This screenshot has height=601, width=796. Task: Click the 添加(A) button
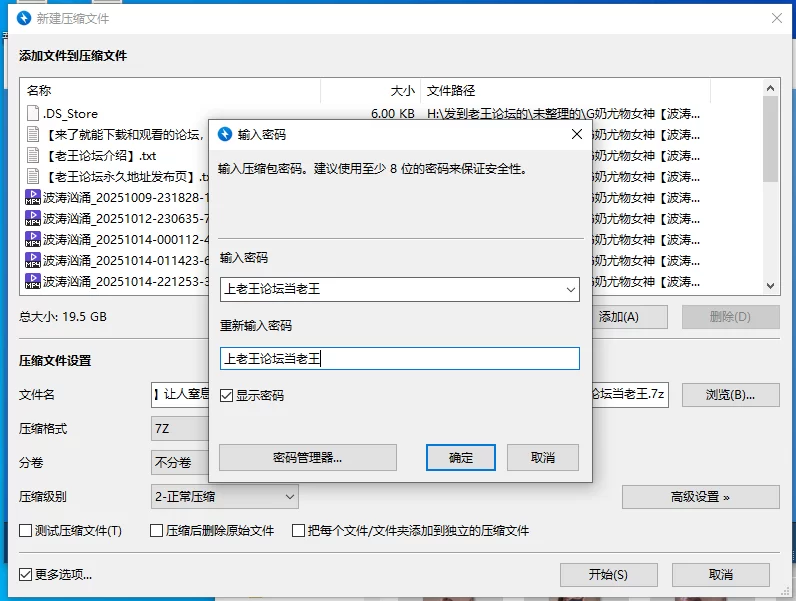coord(629,317)
